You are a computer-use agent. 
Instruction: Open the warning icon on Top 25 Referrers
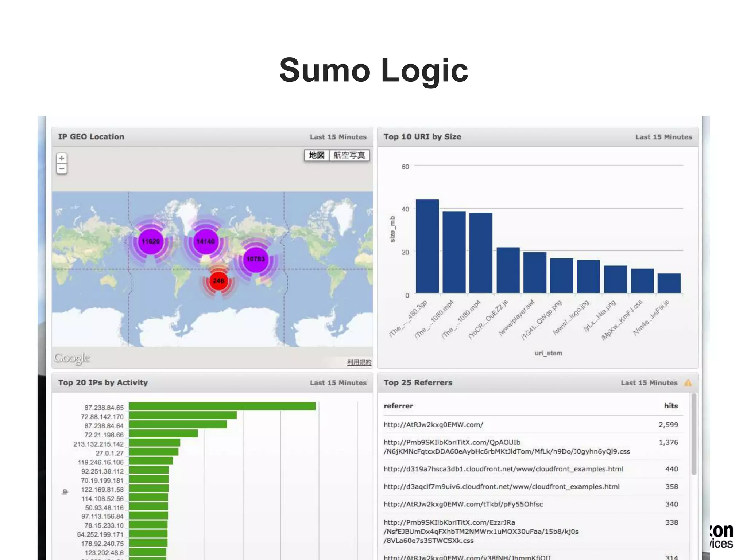point(688,383)
